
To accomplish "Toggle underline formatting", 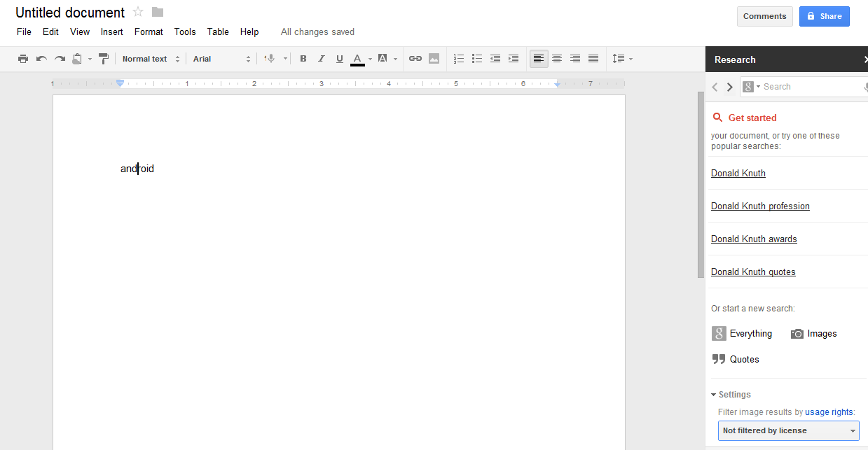I will click(340, 59).
